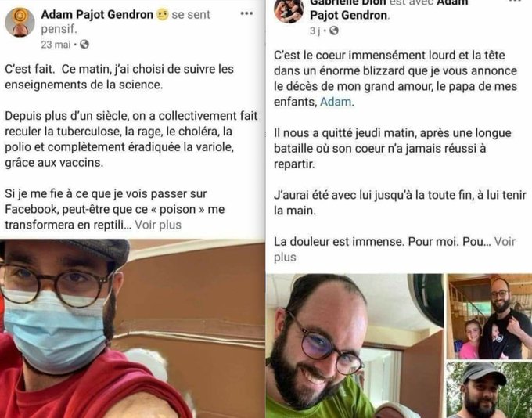Open the tagged 'Adam' link in the right post
The height and width of the screenshot is (418, 532).
(336, 102)
